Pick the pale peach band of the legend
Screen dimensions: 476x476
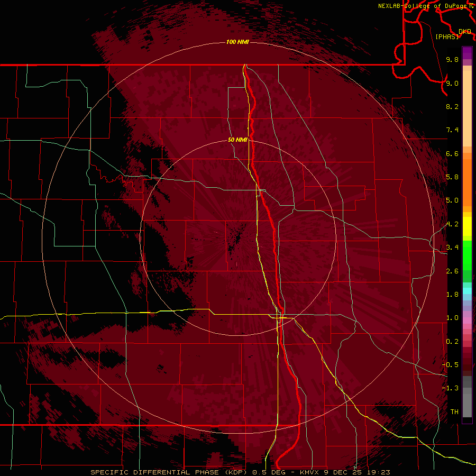tap(467, 108)
